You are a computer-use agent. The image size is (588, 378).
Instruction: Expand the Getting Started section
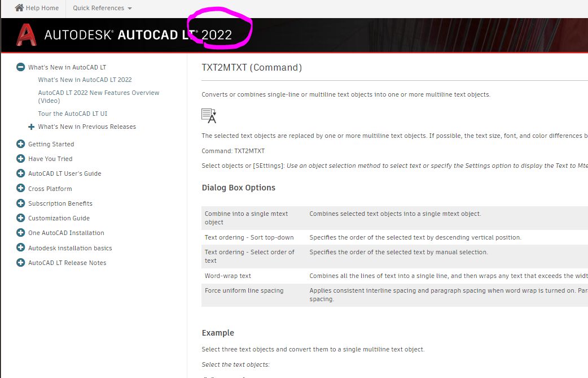tap(20, 144)
